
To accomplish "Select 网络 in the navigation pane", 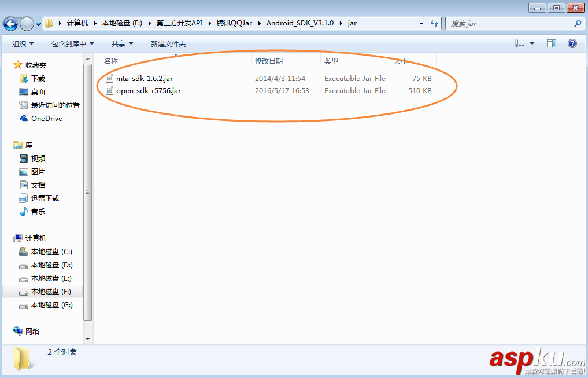I will 32,332.
